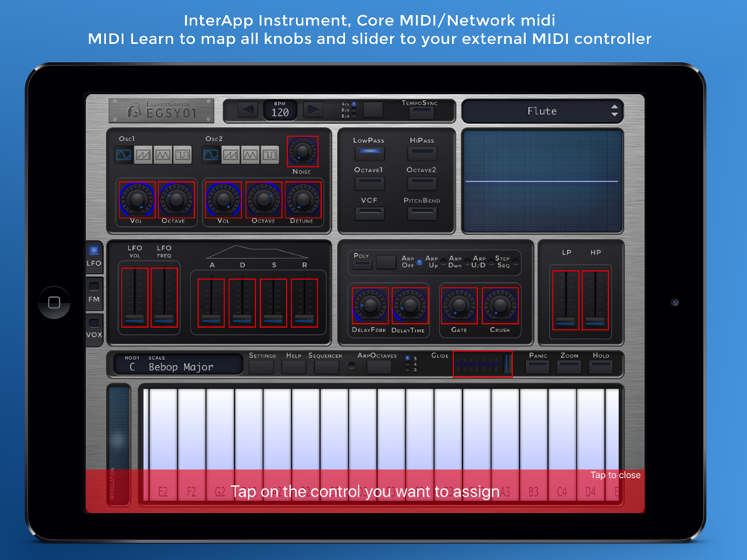Click the DelayTime knob

point(409,305)
